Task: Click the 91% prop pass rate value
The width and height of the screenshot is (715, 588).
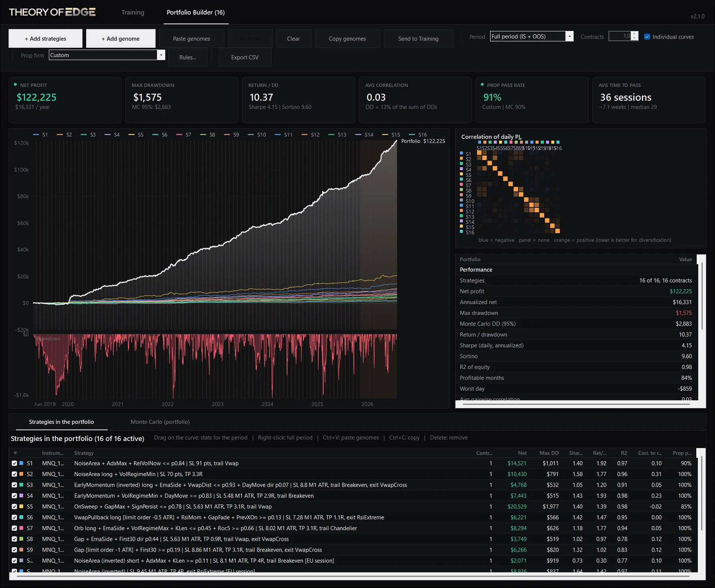Action: [x=492, y=97]
